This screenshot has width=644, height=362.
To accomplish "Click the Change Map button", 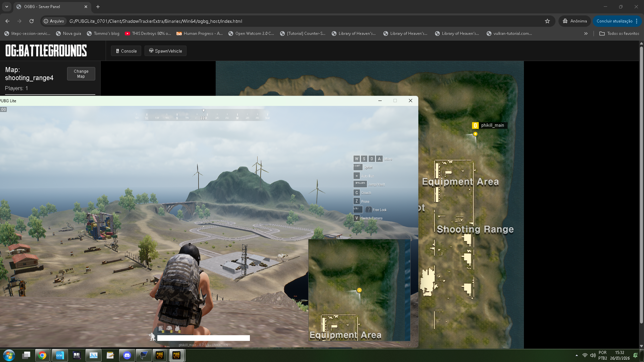I will point(81,74).
